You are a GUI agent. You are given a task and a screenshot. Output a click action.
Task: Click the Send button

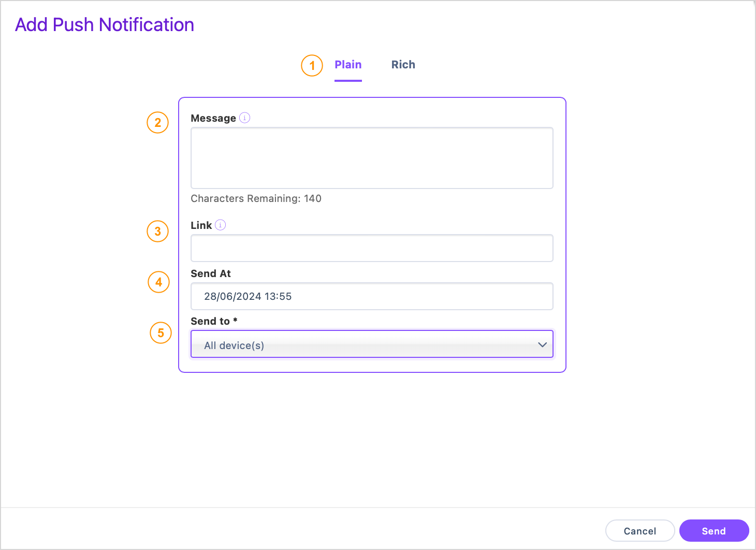coord(714,531)
